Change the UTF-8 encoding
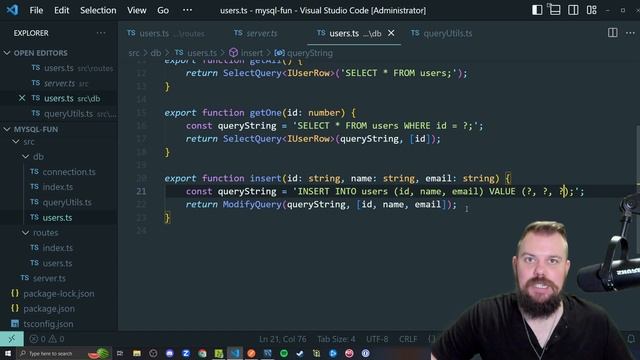Screen dimensions: 640x360 (x=377, y=339)
